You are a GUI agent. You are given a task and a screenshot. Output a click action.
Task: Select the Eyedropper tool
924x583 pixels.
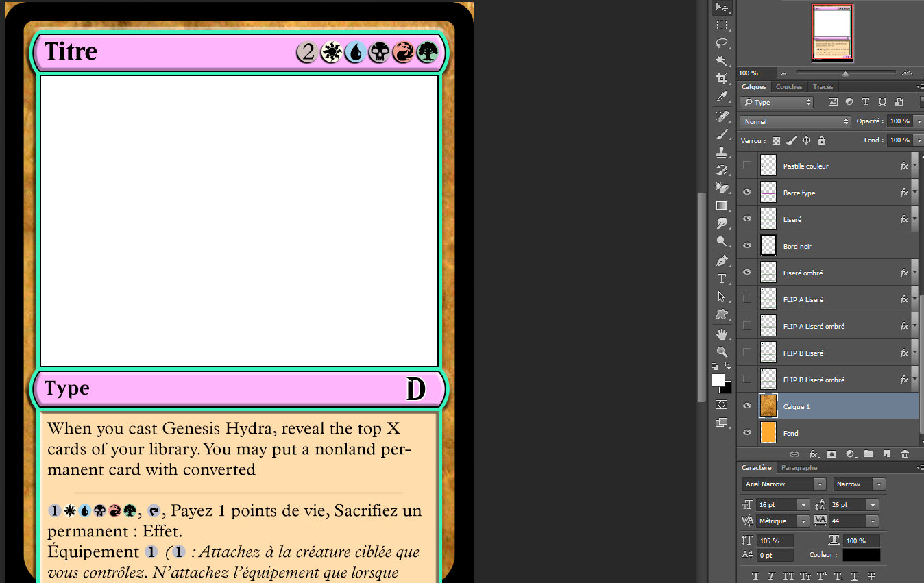pyautogui.click(x=722, y=97)
